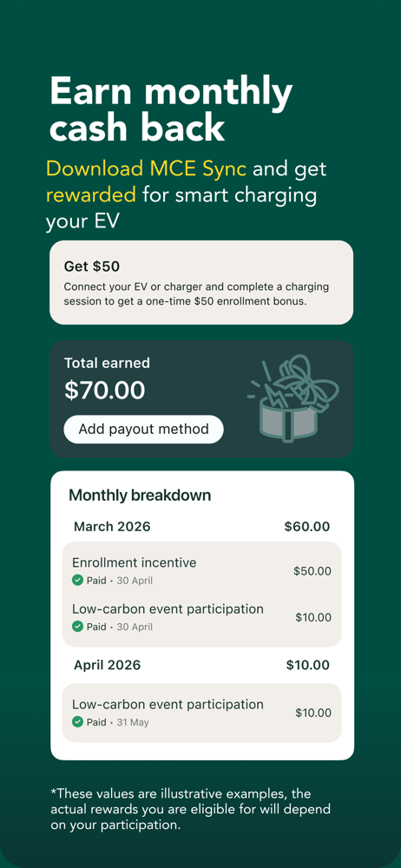Screen dimensions: 401x868
Task: Tap the Download MCE Sync yellow text
Action: tap(147, 169)
